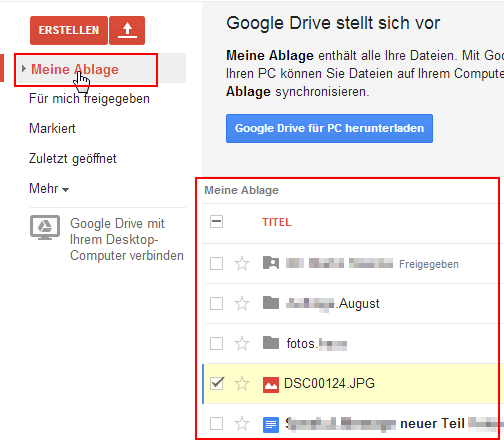This screenshot has height=442, width=504.
Task: Open the DSC00124.JPG file name
Action: [x=329, y=383]
